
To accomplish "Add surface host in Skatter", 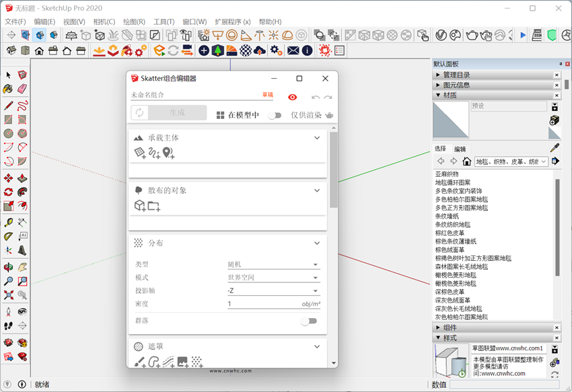I will [x=139, y=153].
